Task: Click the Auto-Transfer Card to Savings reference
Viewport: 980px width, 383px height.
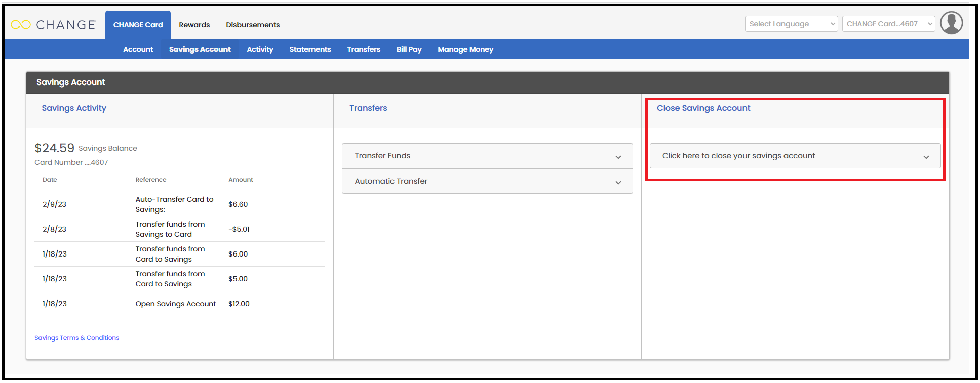Action: 174,204
